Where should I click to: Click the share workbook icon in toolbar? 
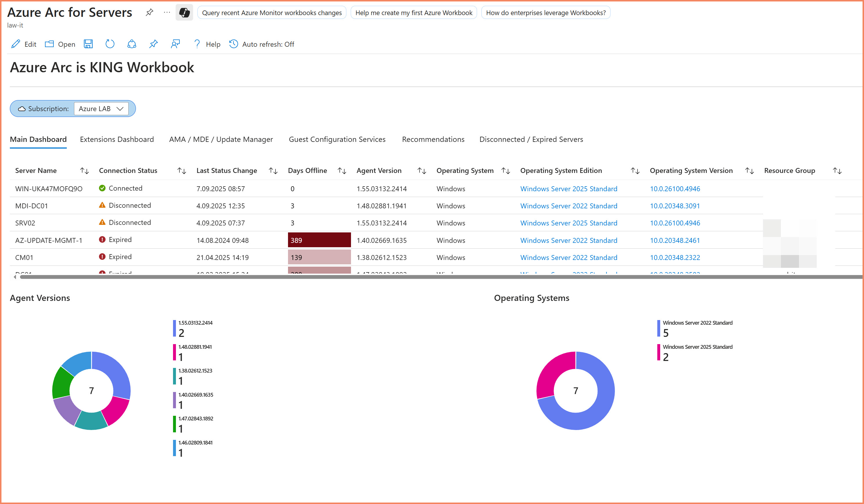pos(132,44)
